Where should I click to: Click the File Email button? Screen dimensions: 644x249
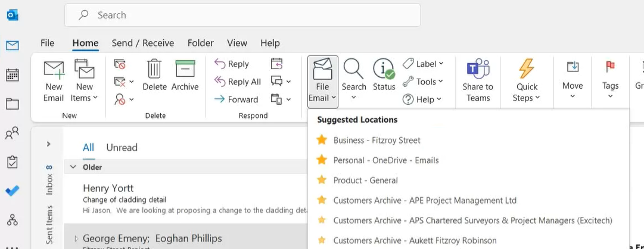pos(322,82)
